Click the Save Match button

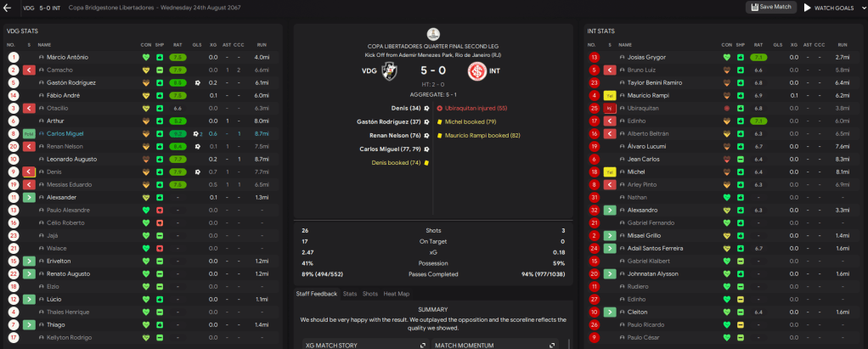772,7
